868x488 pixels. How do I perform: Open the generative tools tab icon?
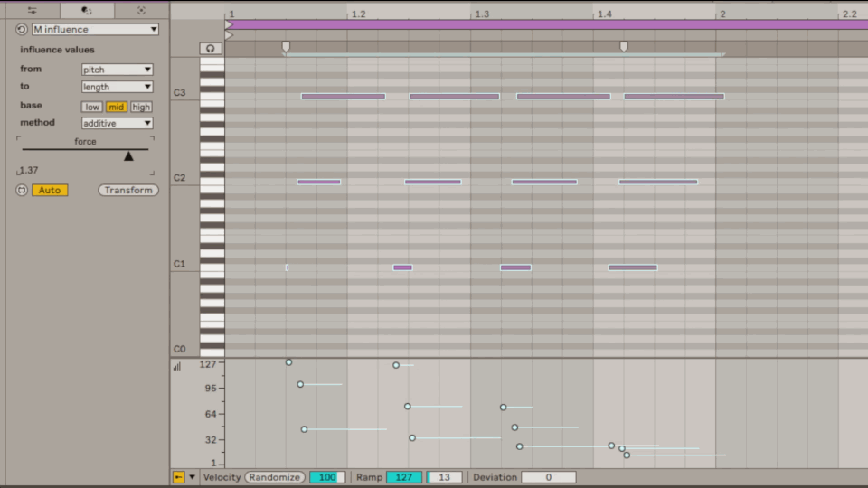point(141,10)
